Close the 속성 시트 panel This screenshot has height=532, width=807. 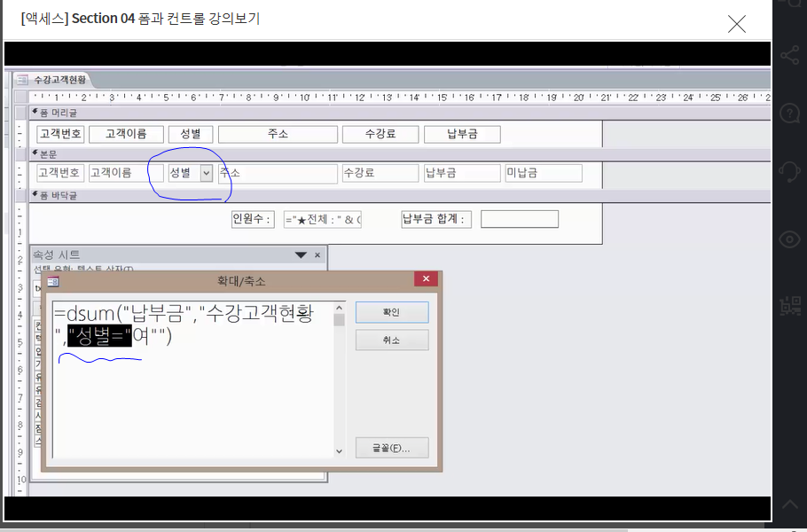pos(317,255)
